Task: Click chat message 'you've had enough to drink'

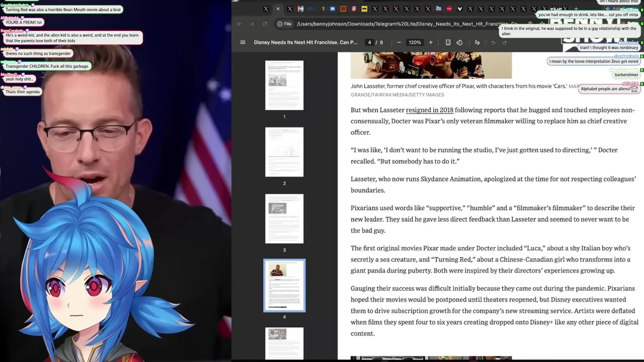Action: 588,15
